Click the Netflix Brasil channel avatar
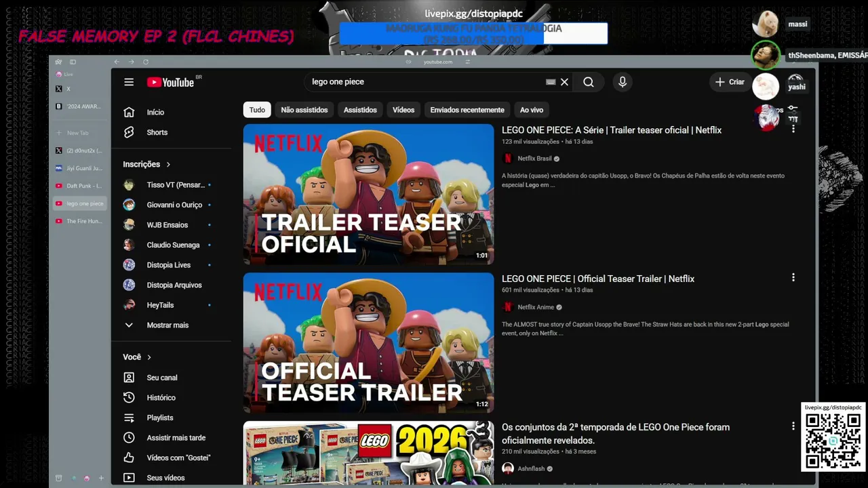This screenshot has width=868, height=488. tap(508, 159)
